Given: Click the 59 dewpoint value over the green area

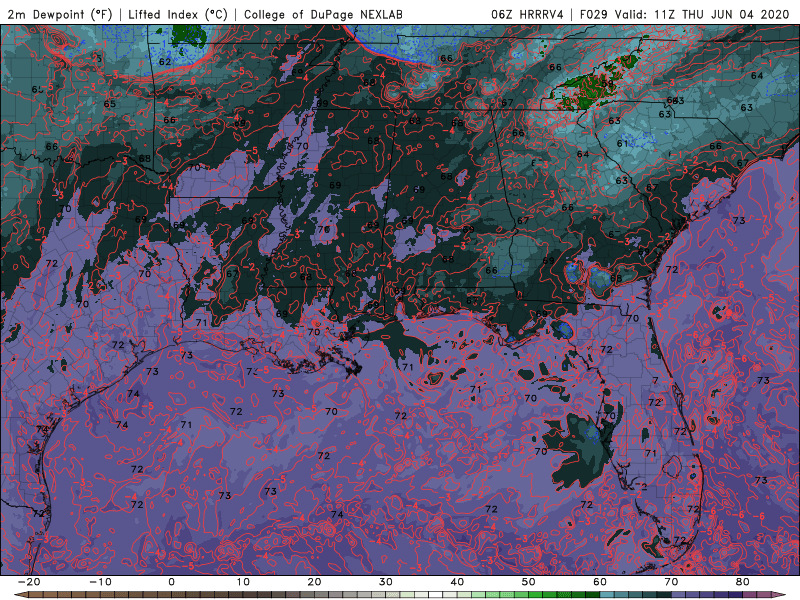Looking at the screenshot, I should [x=607, y=84].
